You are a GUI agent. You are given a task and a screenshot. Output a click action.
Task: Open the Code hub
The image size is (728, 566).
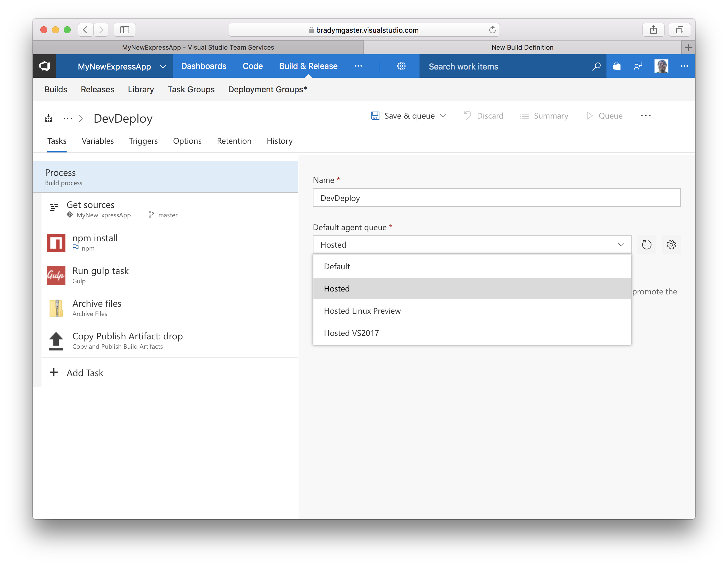click(x=252, y=66)
